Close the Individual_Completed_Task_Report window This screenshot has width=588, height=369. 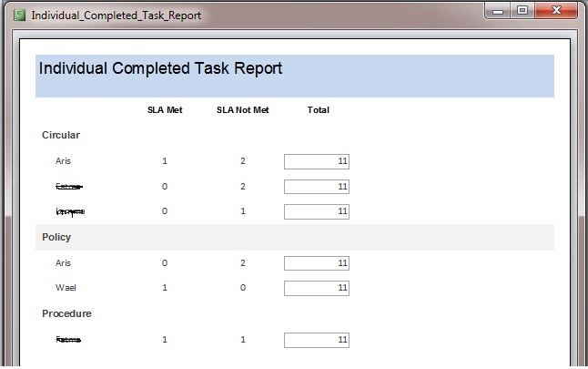coord(556,10)
